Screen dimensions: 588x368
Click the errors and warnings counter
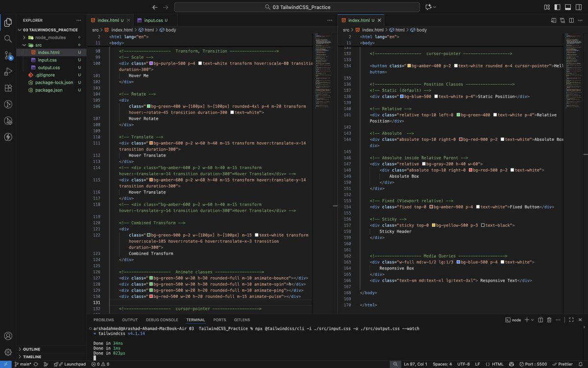coord(99,364)
